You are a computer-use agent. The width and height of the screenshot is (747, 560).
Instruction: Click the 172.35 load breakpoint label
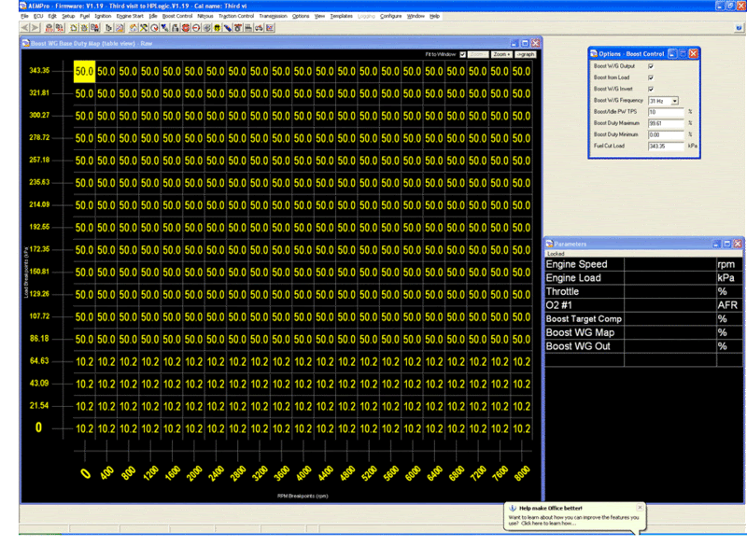coord(39,249)
